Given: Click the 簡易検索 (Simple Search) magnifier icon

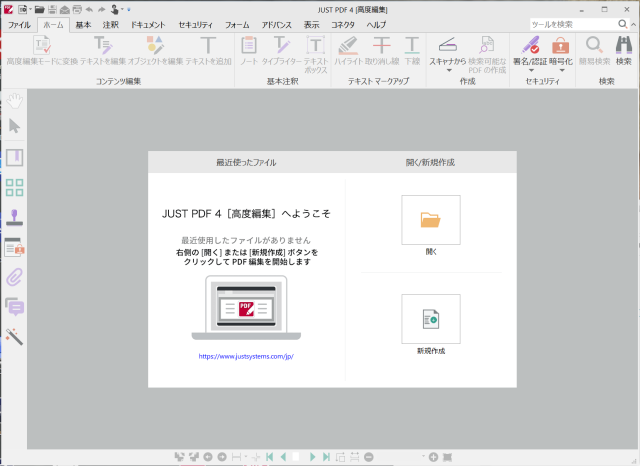Looking at the screenshot, I should pos(594,45).
